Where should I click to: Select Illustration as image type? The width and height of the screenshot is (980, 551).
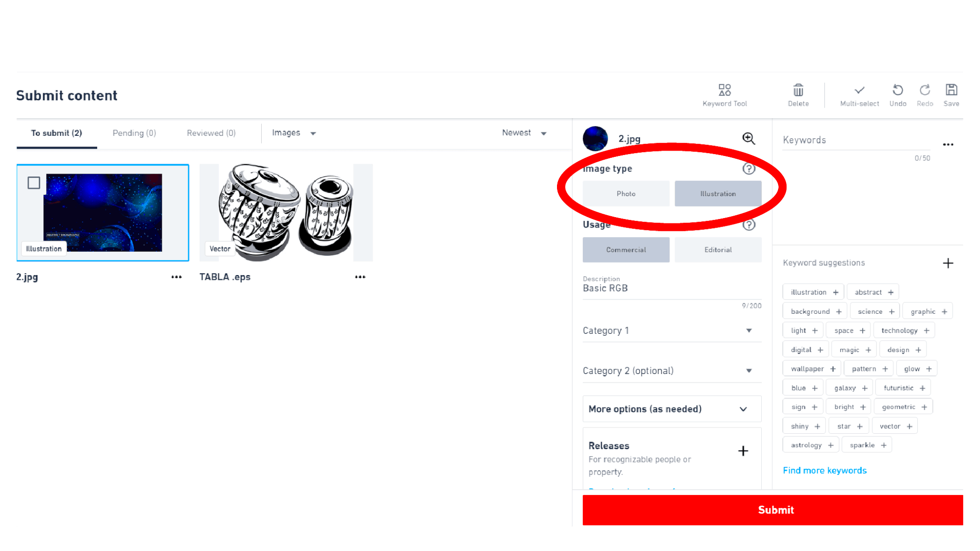[x=717, y=194]
